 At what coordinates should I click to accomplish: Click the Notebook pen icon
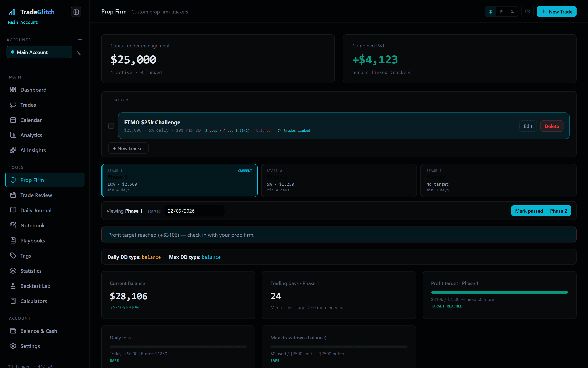point(13,225)
